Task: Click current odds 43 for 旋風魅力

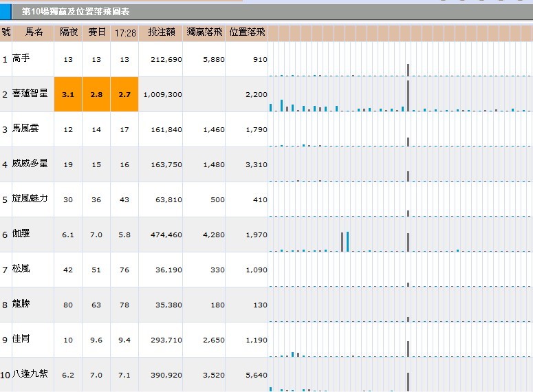Action: [124, 199]
